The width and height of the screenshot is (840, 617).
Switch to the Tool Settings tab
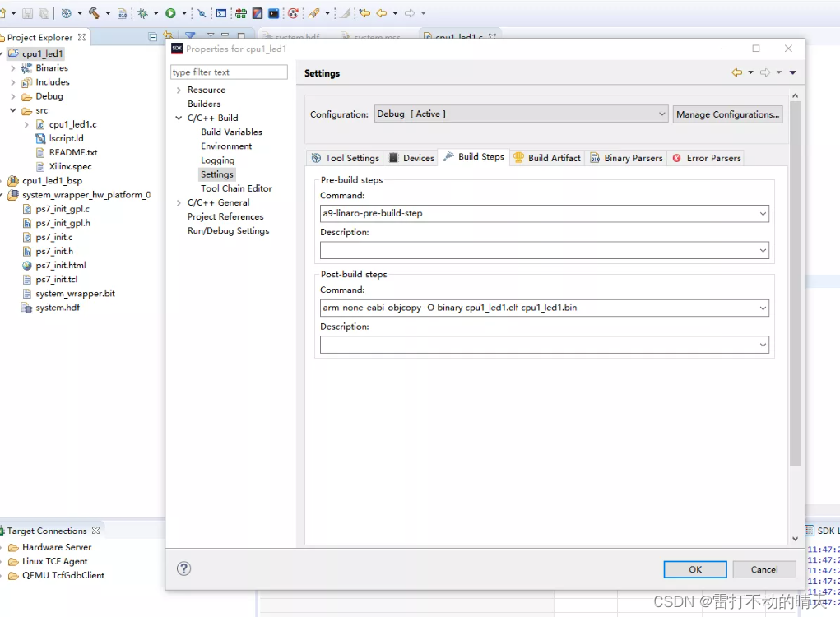(345, 158)
